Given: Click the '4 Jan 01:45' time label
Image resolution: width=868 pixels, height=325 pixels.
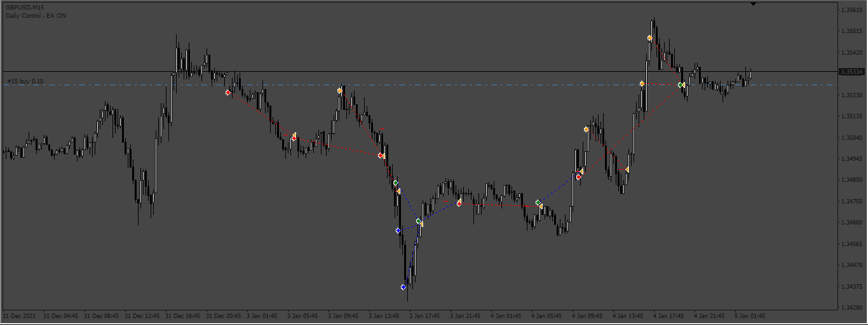Looking at the screenshot, I should pyautogui.click(x=506, y=315).
